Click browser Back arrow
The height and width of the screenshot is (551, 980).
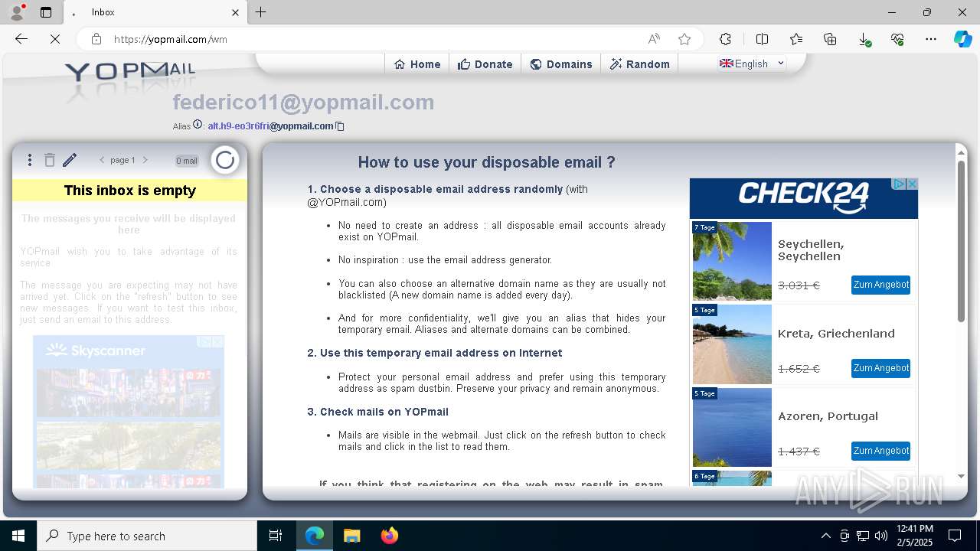[21, 39]
